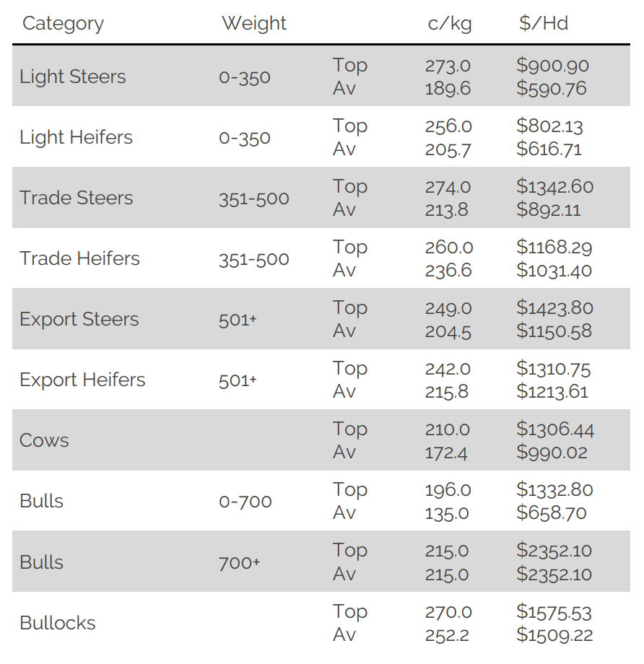Select the Trade Heifers row label
The height and width of the screenshot is (664, 644).
coord(79,258)
